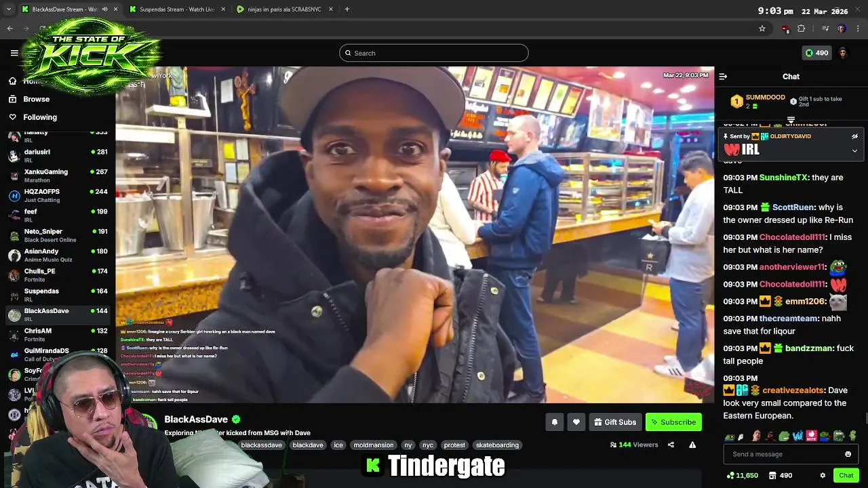This screenshot has width=868, height=488.
Task: Open Following in the sidebar
Action: [x=40, y=117]
